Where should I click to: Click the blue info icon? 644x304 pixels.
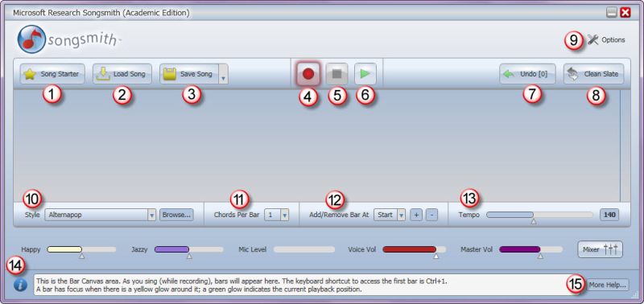pos(20,285)
